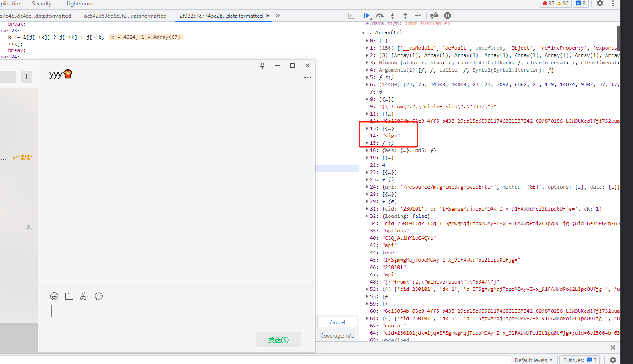Screen dimensions: 633x364
Task: Open the emoji picker in chat
Action: click(54, 296)
